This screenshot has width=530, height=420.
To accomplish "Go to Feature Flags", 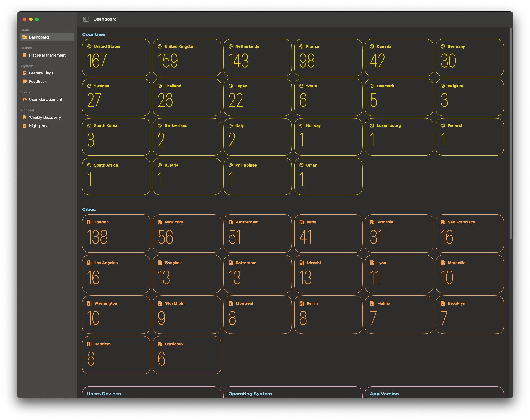I will 47,73.
